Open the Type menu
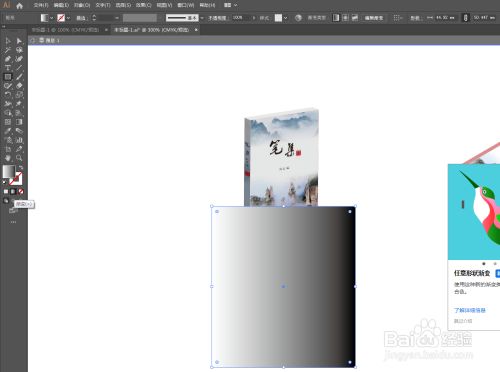This screenshot has height=372, width=500. click(x=103, y=5)
